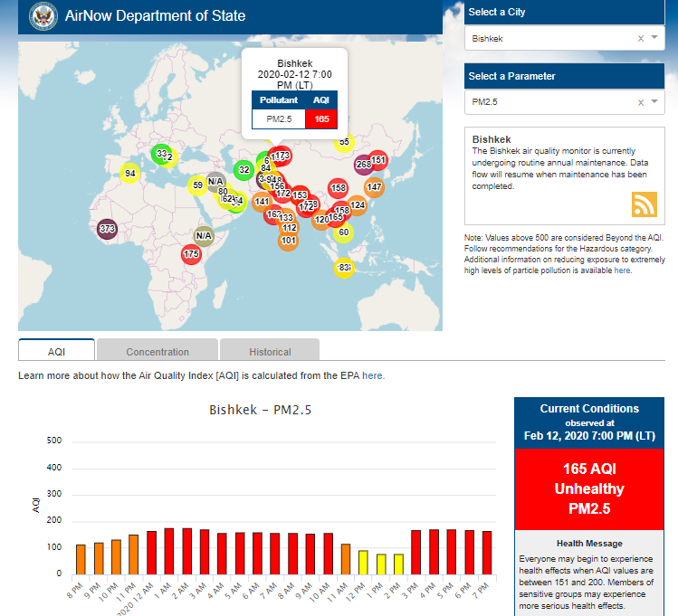Select the orange 147 map marker
Screen dimensions: 678x616
pos(374,187)
